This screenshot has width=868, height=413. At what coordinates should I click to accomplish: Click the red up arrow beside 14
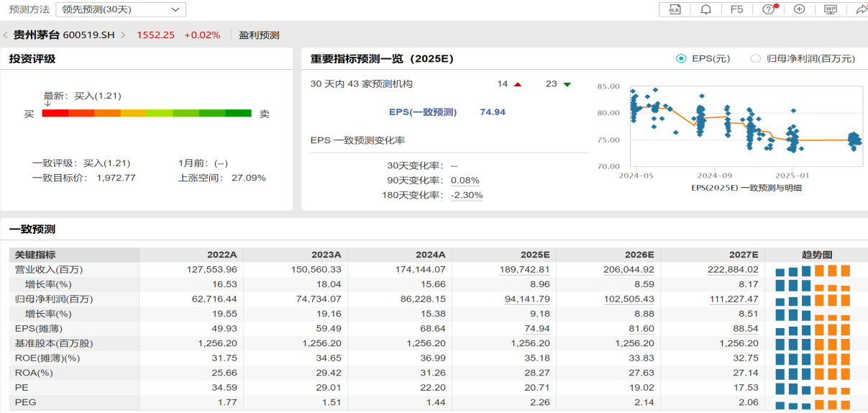pos(518,84)
